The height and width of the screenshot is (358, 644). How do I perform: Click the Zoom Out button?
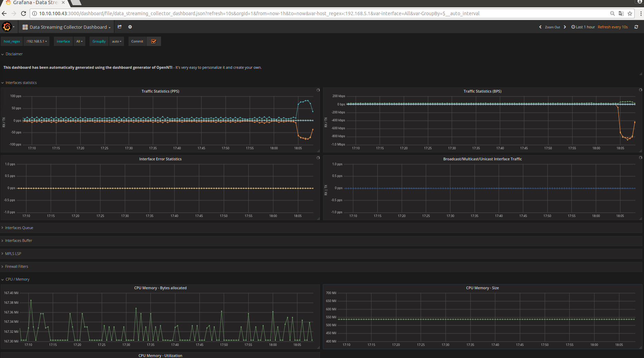pos(552,27)
